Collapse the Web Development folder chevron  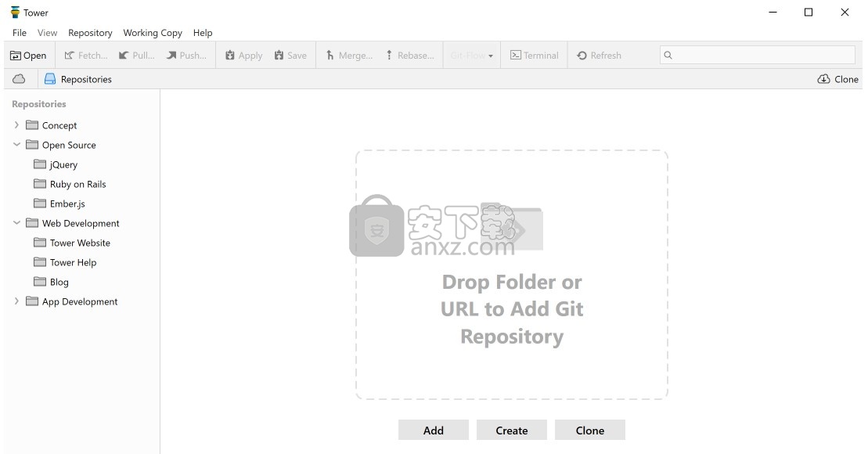(x=16, y=222)
